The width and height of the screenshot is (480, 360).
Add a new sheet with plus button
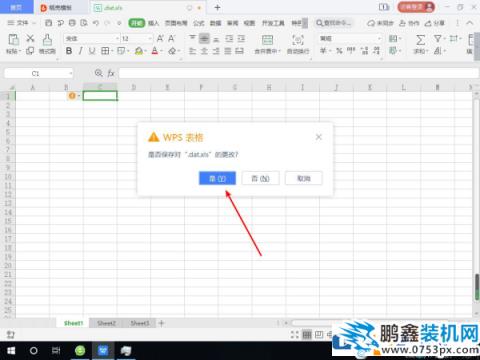point(161,323)
